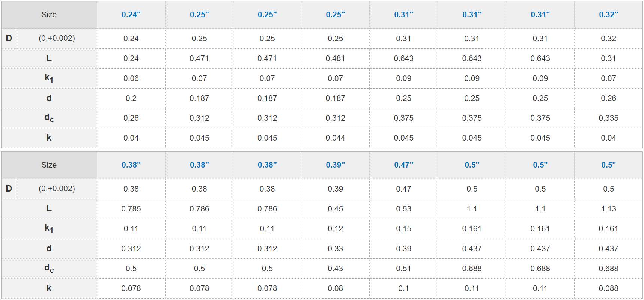Click the k value 0.088 cell
This screenshot has width=644, height=300.
pyautogui.click(x=608, y=288)
